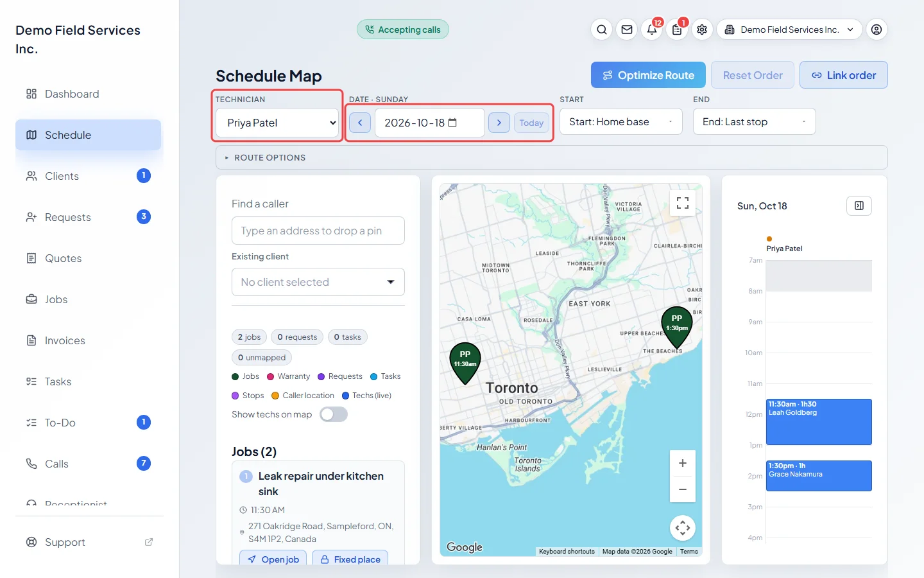
Task: Click the address pin input field
Action: click(x=318, y=231)
